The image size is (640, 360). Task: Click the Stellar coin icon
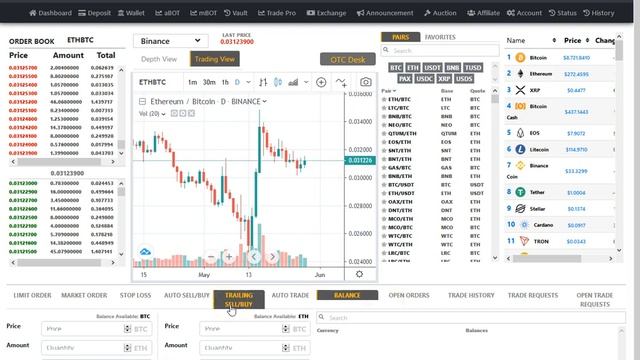point(520,209)
